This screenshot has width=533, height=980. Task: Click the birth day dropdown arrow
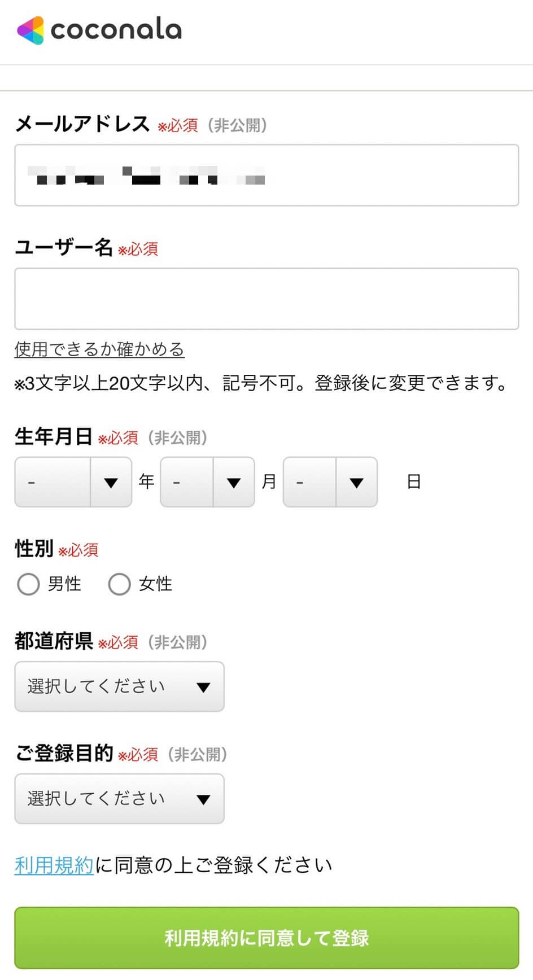[x=356, y=483]
